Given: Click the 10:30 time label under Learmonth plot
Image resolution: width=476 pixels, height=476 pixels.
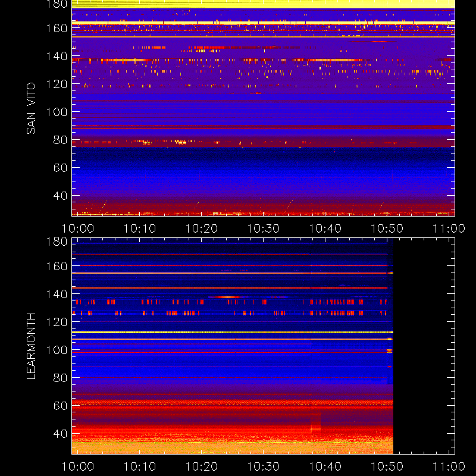Looking at the screenshot, I should [x=264, y=466].
